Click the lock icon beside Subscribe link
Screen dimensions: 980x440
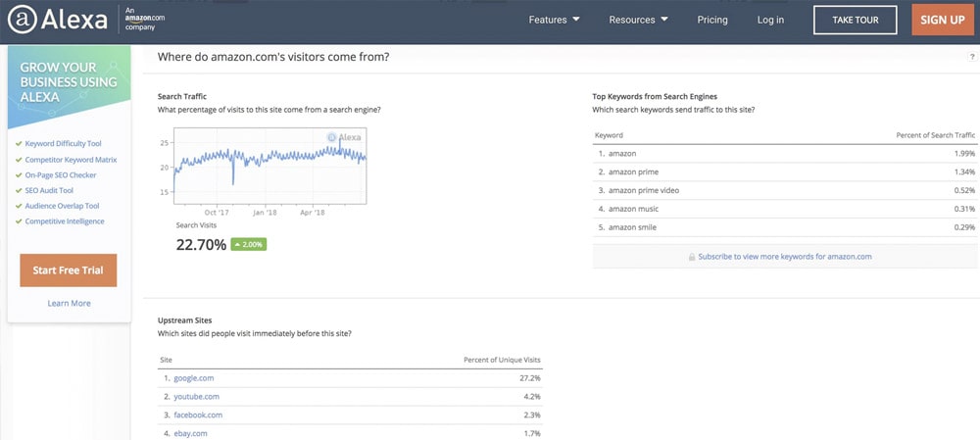coord(692,257)
